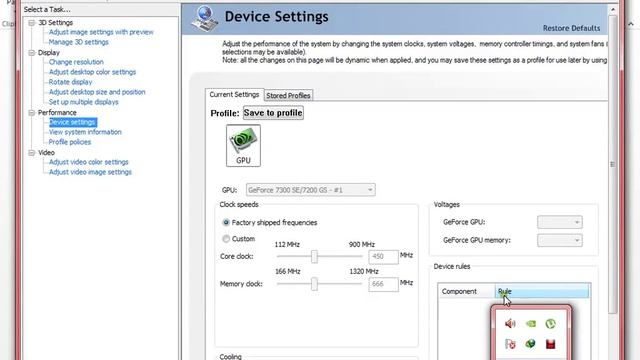Viewport: 640px width, 360px height.
Task: Click the Restore Defaults link
Action: pos(571,28)
